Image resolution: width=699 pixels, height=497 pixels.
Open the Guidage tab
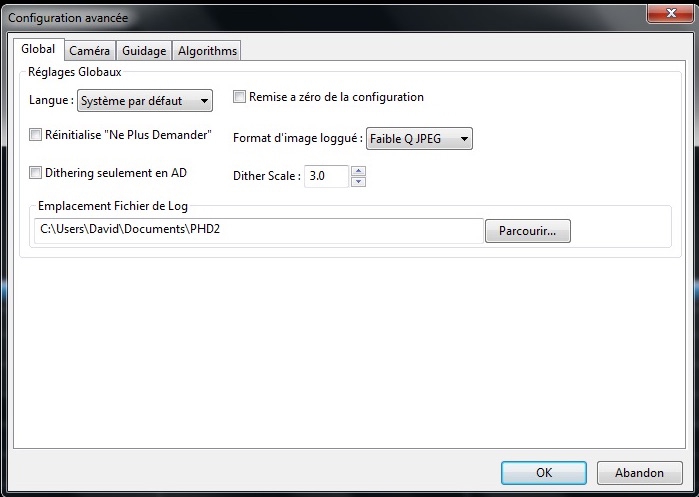tap(144, 51)
